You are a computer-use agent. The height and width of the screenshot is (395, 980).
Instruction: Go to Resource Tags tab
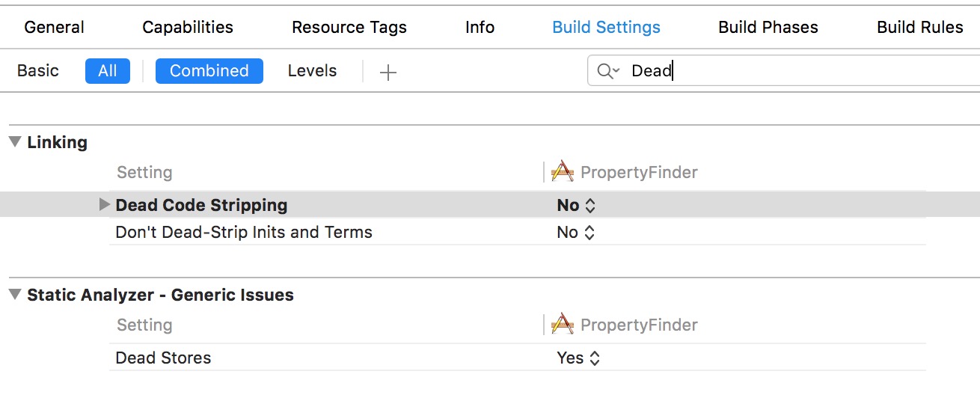(349, 28)
